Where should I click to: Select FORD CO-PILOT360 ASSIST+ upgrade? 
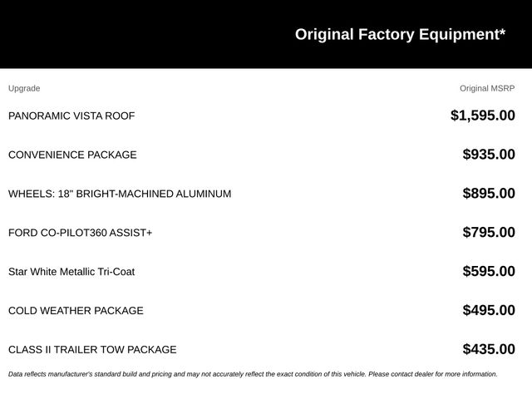[x=81, y=233]
